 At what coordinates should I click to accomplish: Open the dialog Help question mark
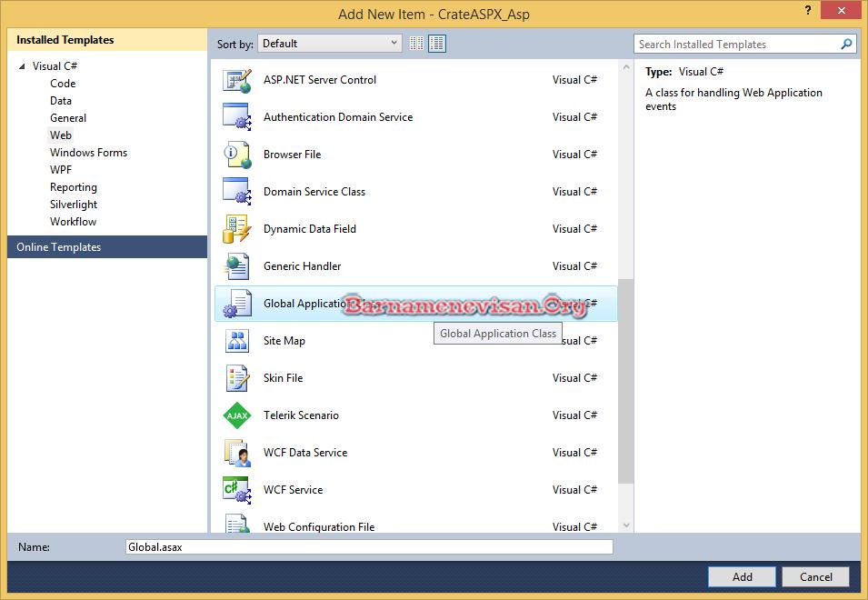806,9
